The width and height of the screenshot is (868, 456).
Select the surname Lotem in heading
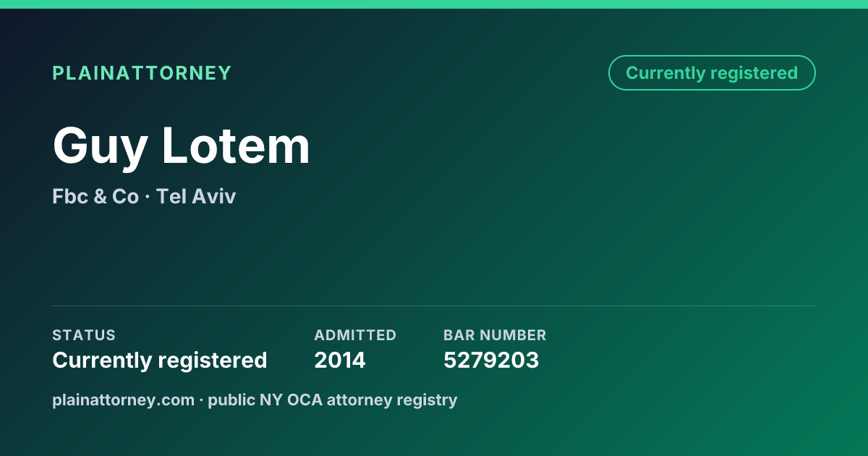coord(235,145)
